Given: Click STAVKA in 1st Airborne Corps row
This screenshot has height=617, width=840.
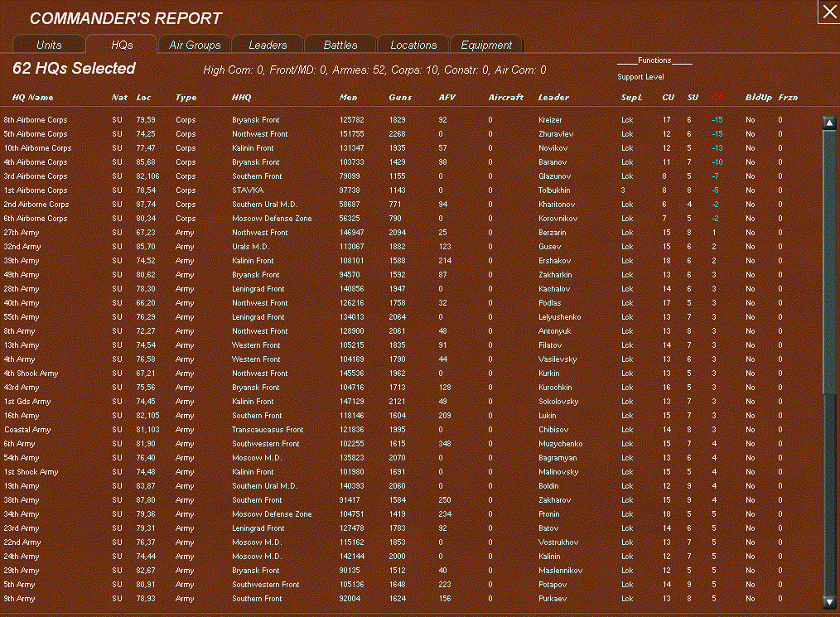Looking at the screenshot, I should (248, 190).
